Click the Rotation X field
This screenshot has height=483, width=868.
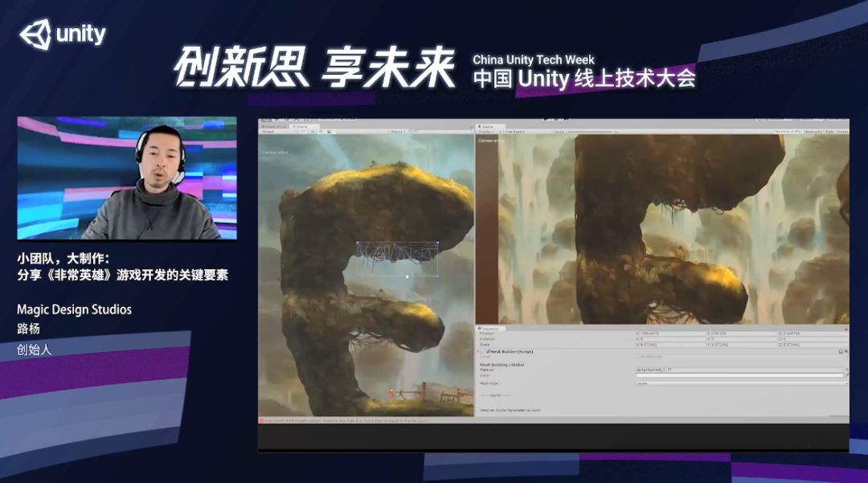[x=673, y=339]
